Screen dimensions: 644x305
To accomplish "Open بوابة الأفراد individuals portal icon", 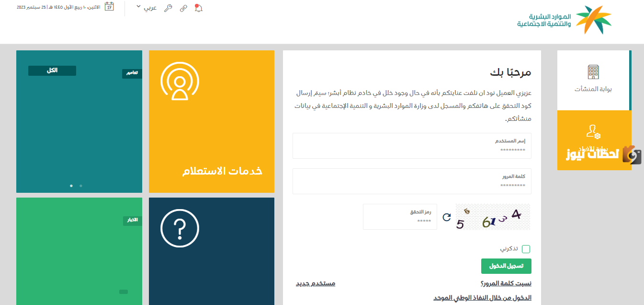I will 594,132.
